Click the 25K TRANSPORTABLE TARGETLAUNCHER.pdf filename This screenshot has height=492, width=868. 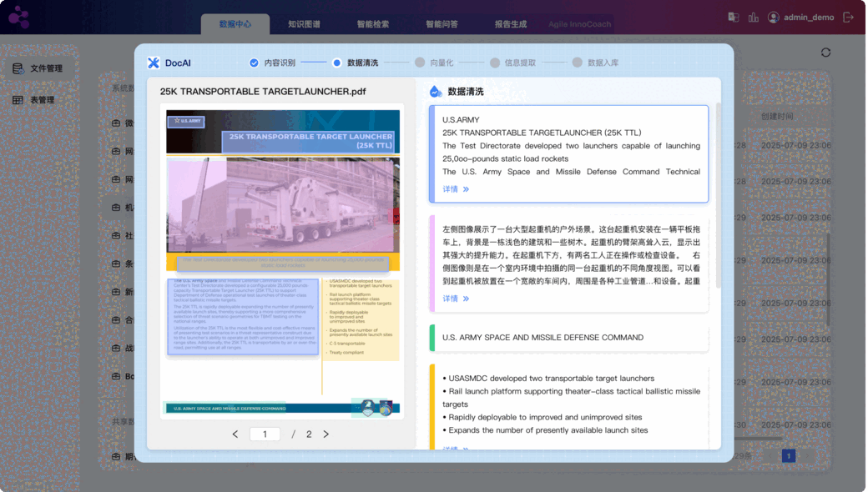(x=263, y=92)
